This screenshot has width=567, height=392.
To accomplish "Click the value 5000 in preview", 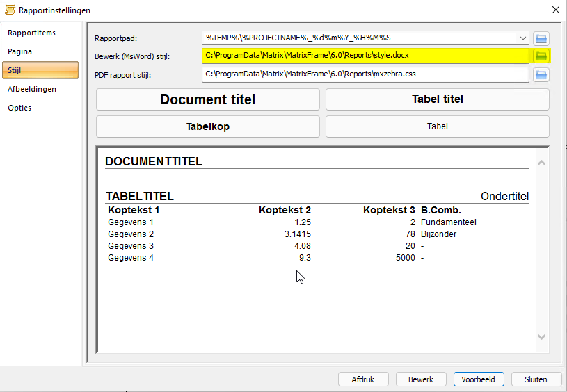I will click(406, 258).
